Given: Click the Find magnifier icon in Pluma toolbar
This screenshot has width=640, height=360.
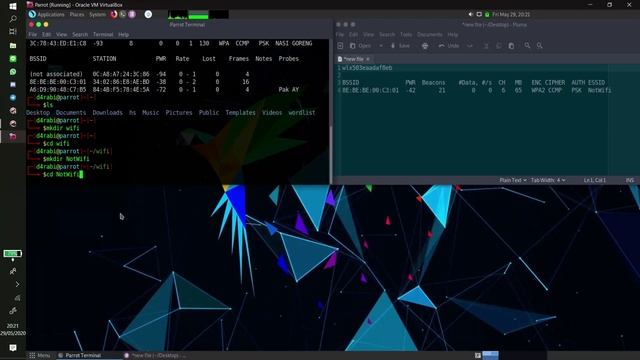Looking at the screenshot, I should (x=527, y=46).
